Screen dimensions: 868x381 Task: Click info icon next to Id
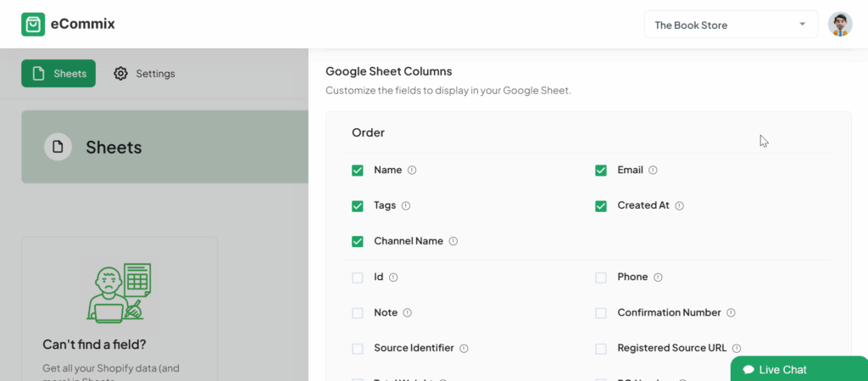(x=393, y=277)
